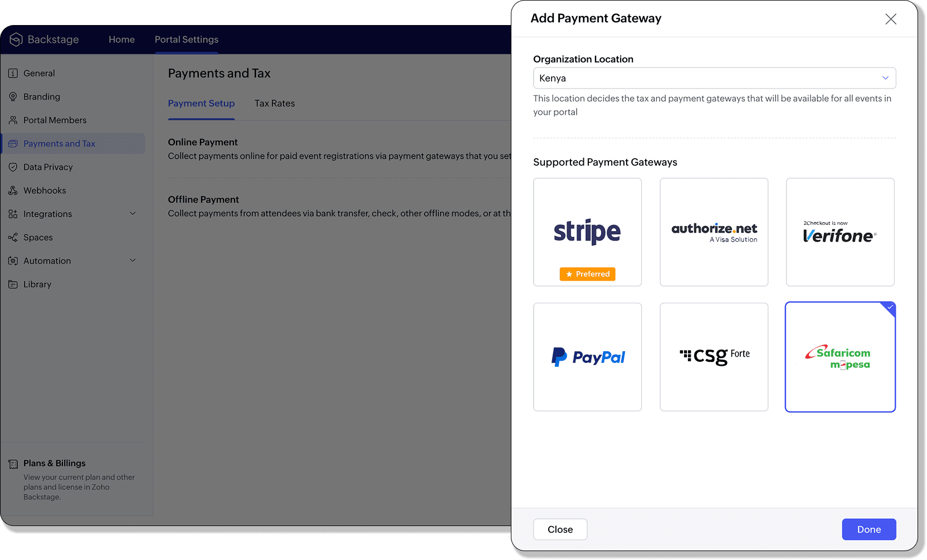Click the Integrations icon in sidebar
Viewport: 927px width, 560px height.
tap(13, 214)
